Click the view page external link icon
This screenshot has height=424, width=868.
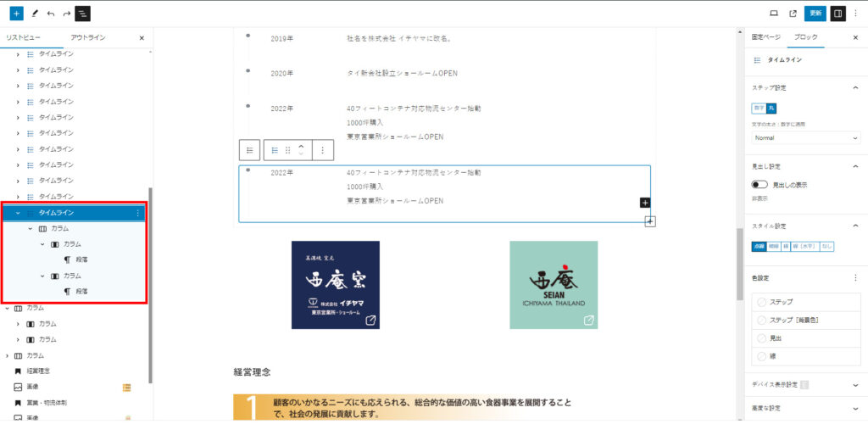click(x=793, y=14)
